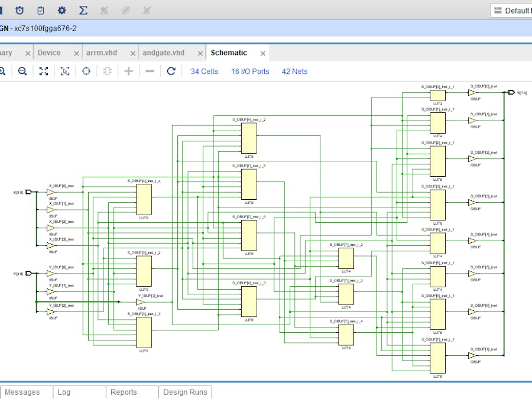
Task: Click the stopwatch timing icon
Action: point(20,10)
